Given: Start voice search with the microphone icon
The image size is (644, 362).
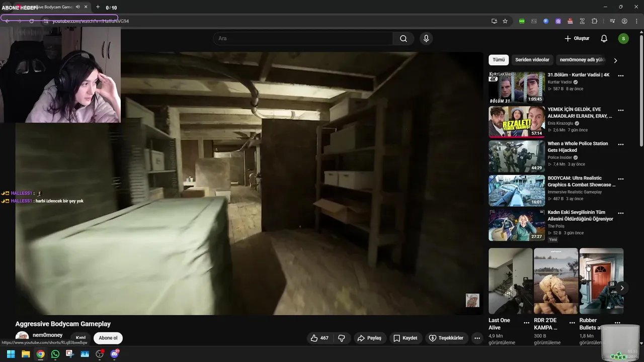Looking at the screenshot, I should click(426, 39).
